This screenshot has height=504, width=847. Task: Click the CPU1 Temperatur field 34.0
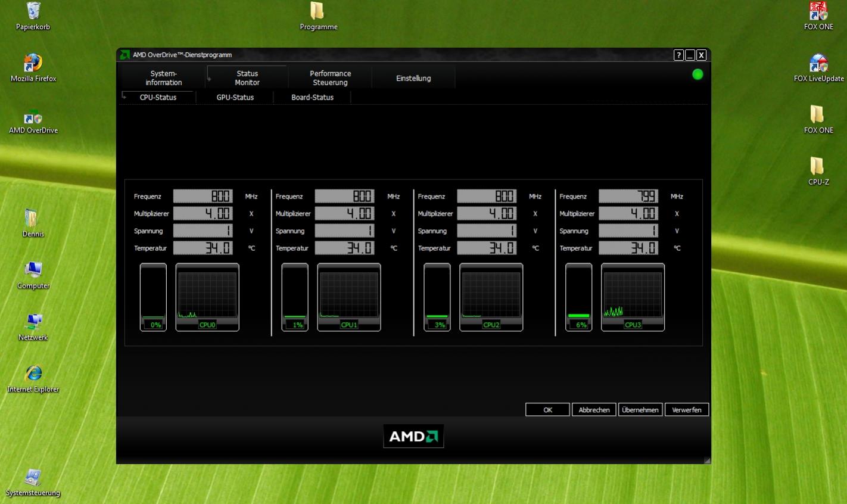tap(345, 248)
